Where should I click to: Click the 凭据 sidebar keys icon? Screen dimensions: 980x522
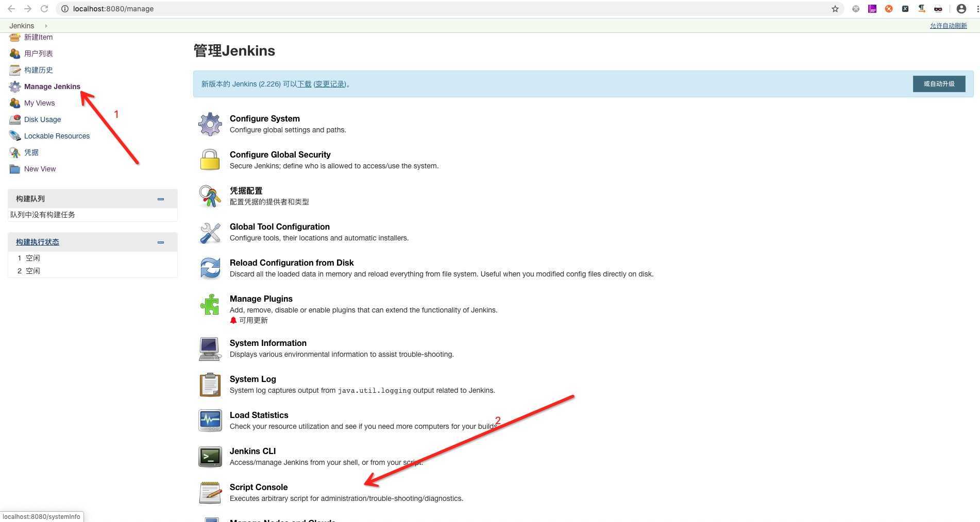[15, 152]
